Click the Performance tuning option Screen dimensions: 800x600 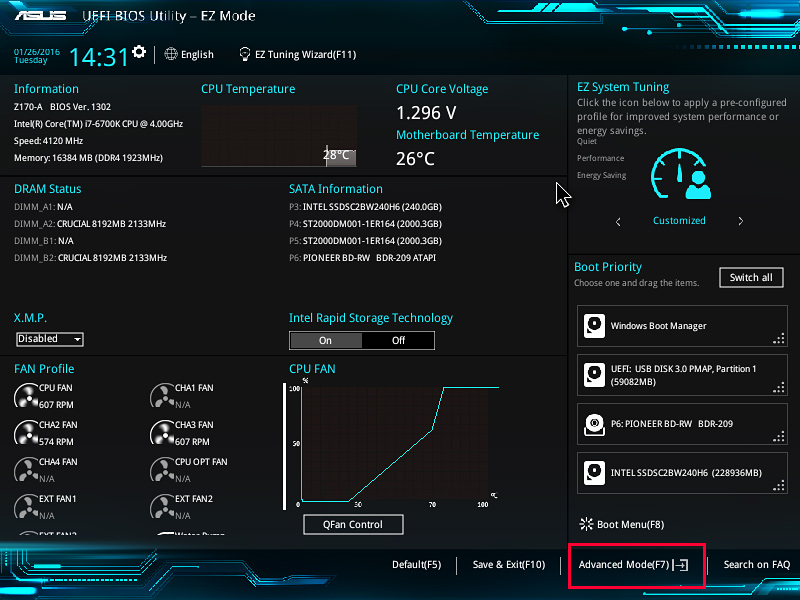pos(601,158)
